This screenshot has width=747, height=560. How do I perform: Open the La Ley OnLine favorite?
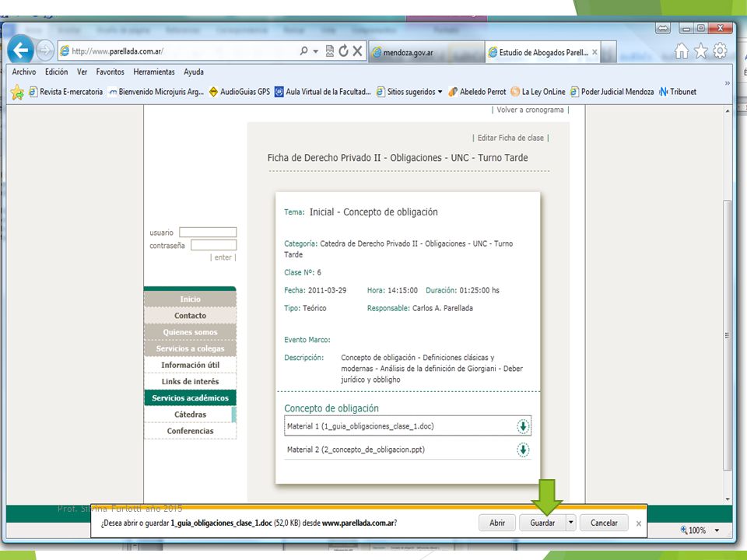click(538, 92)
